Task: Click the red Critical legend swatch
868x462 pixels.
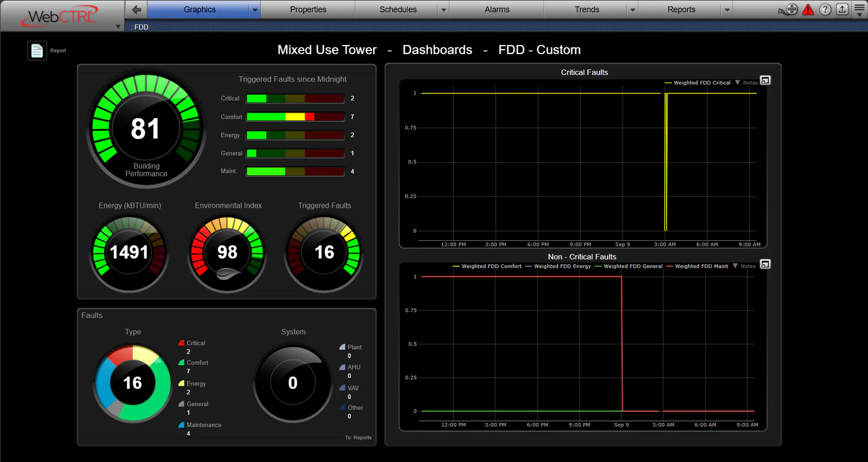Action: (182, 343)
